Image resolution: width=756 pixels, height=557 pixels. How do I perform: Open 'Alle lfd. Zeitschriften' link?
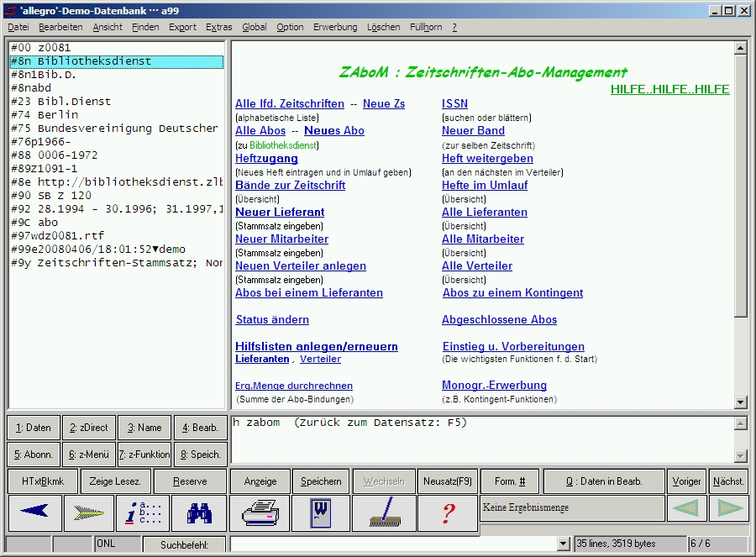click(290, 103)
